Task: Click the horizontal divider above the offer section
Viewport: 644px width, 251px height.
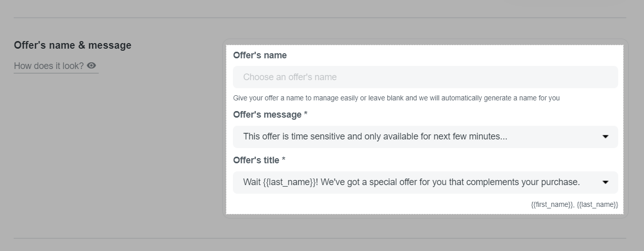Action: [320, 18]
